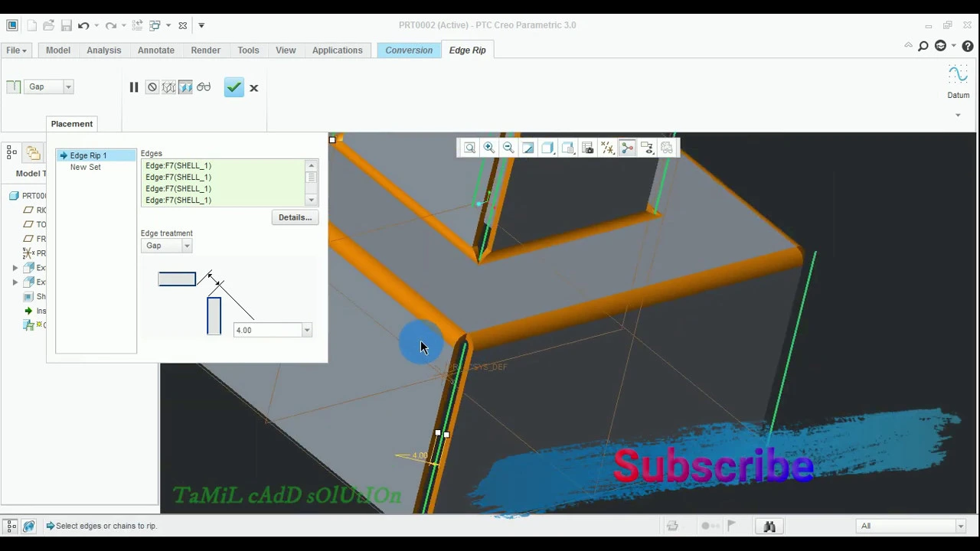Switch to the Conversion tab
The width and height of the screenshot is (980, 551).
(x=409, y=51)
